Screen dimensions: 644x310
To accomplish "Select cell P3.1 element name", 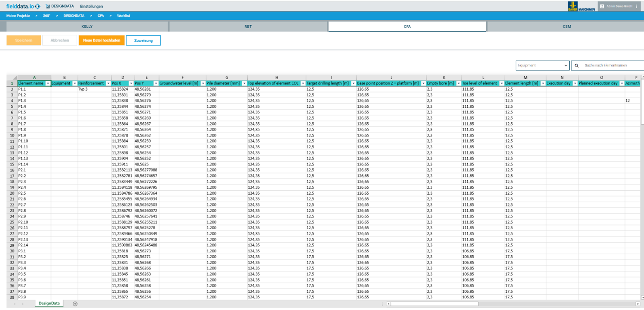I will pos(34,251).
